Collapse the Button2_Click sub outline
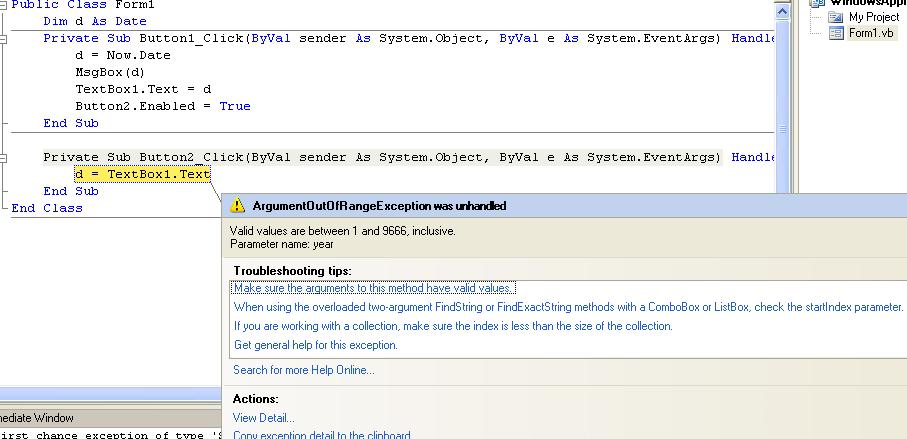The image size is (907, 439). tap(4, 157)
